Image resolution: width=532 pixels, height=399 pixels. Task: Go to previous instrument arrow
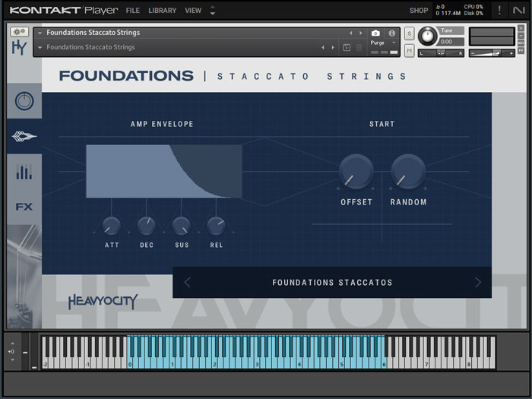pyautogui.click(x=351, y=33)
